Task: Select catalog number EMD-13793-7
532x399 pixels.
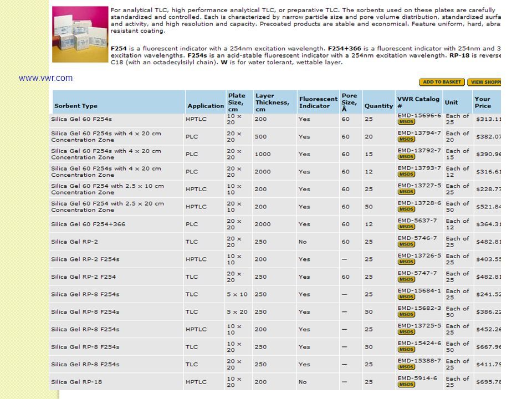Action: (x=420, y=168)
